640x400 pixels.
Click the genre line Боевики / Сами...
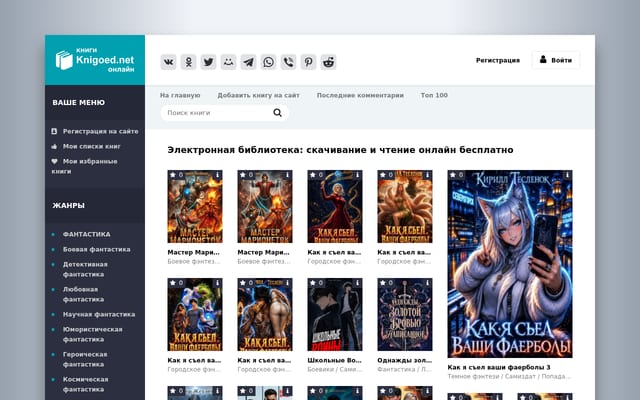(x=334, y=369)
